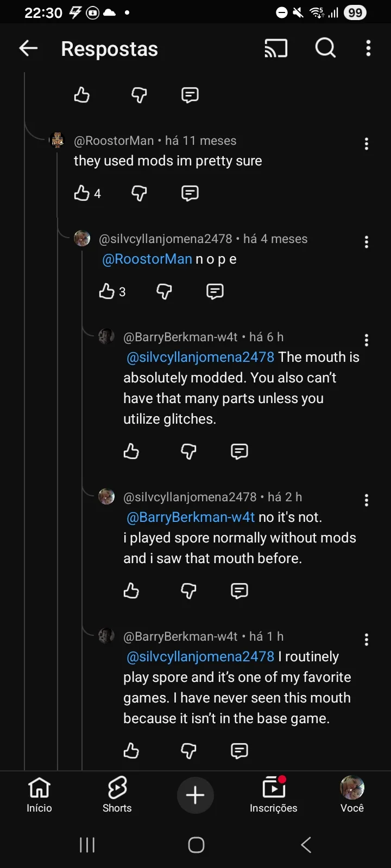391x868 pixels.
Task: Tap the @BarryBerkman-w4t mention link
Action: pos(191,517)
